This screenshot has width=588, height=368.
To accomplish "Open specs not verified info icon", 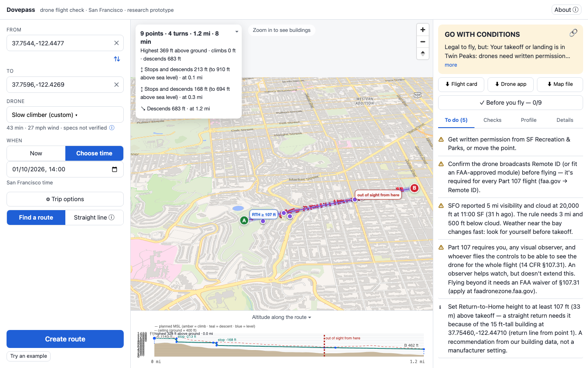I will pos(112,128).
